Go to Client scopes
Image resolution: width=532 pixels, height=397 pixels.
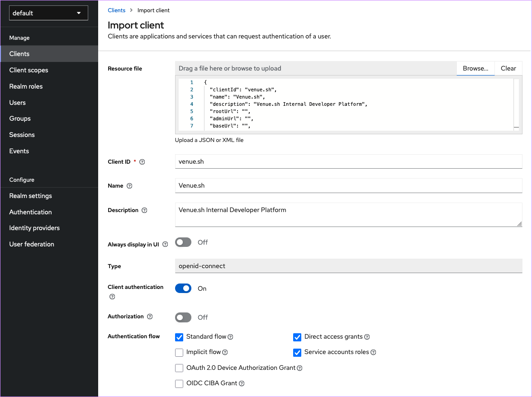[49, 70]
